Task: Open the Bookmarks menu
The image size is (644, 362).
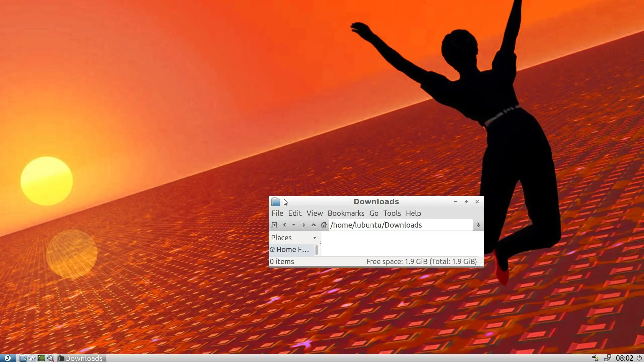Action: (346, 213)
